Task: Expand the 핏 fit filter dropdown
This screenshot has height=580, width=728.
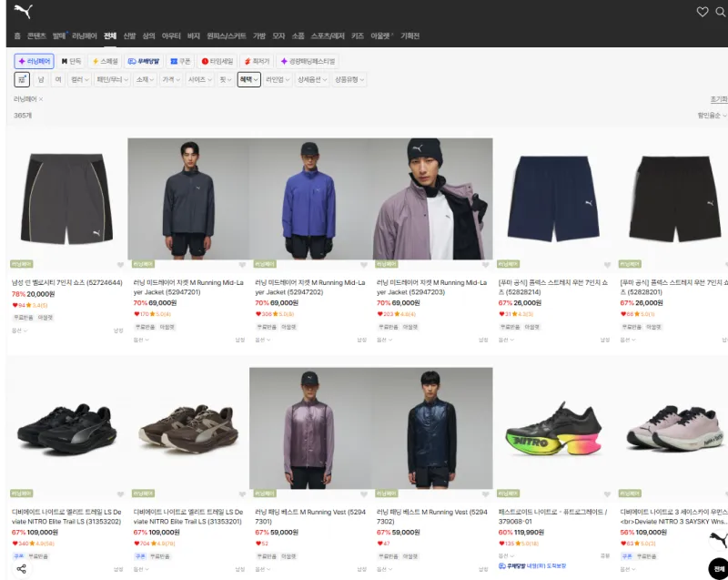Action: coord(225,79)
